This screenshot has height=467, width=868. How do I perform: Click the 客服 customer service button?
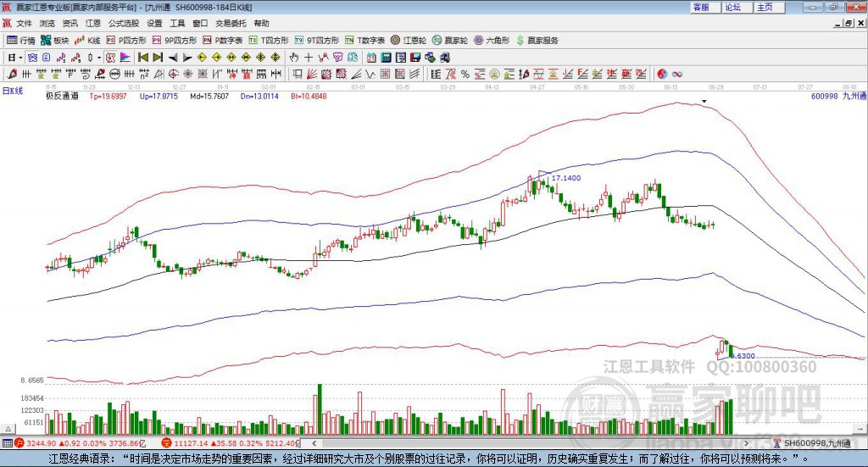(x=704, y=7)
